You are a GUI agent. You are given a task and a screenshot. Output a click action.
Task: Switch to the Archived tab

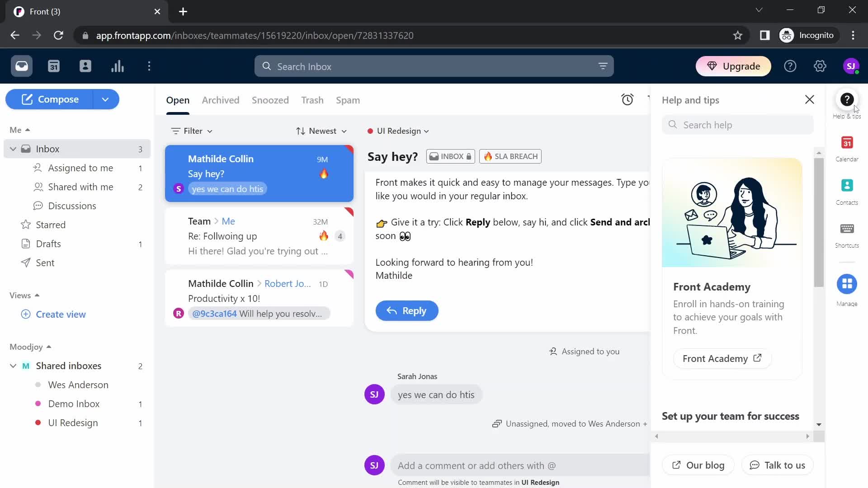(221, 99)
